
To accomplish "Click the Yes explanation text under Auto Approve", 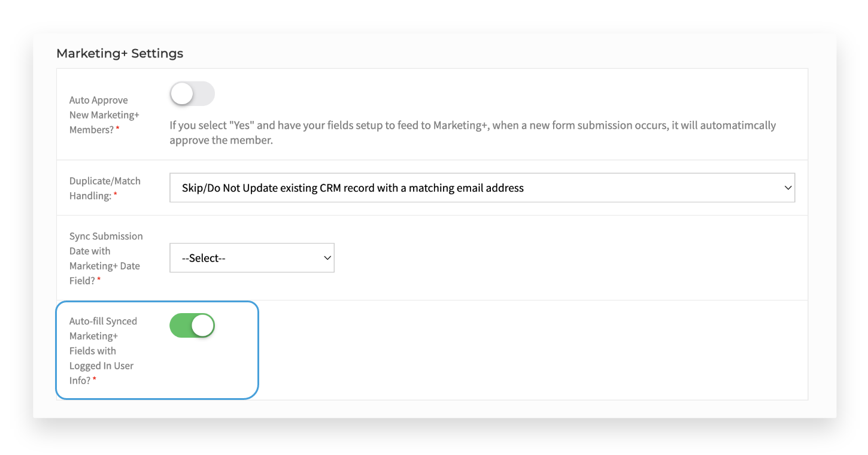I will click(x=472, y=132).
